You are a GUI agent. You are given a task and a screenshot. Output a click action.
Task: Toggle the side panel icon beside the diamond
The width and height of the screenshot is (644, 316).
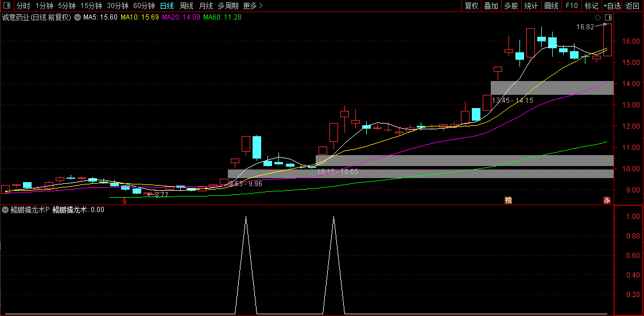(x=608, y=18)
